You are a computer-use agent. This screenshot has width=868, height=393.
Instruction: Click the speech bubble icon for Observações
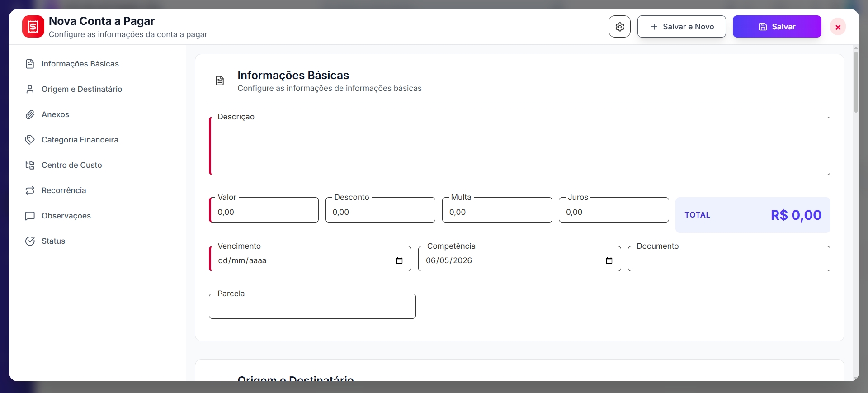30,216
